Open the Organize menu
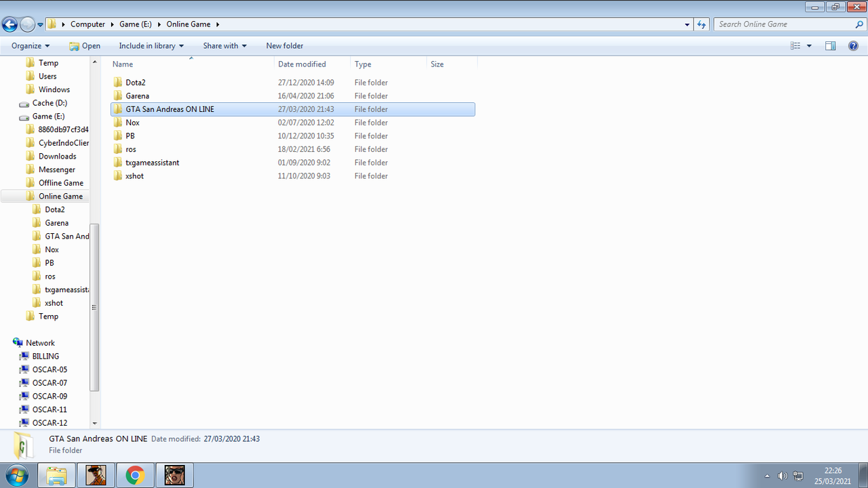The width and height of the screenshot is (868, 488). coord(31,46)
